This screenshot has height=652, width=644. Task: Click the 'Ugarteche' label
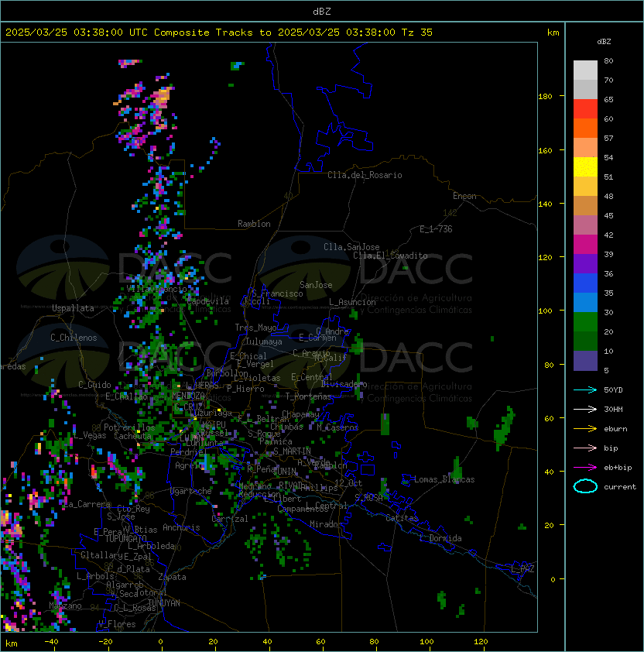point(191,491)
